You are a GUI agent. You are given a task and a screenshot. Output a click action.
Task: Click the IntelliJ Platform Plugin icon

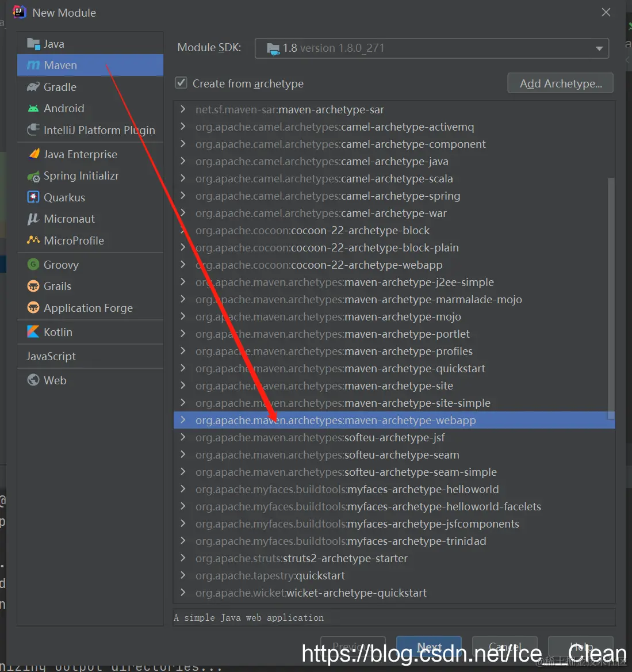33,130
